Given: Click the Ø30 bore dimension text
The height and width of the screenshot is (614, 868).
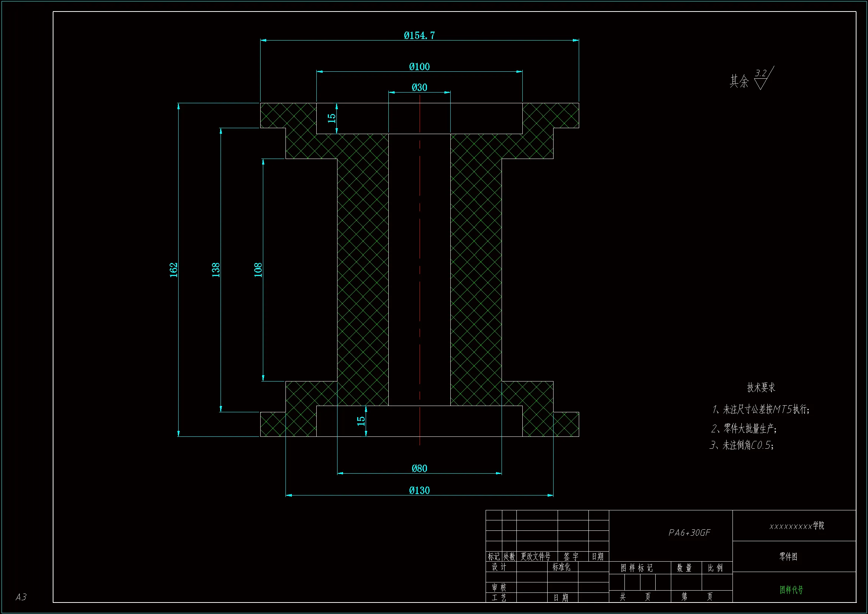Looking at the screenshot, I should [x=419, y=88].
